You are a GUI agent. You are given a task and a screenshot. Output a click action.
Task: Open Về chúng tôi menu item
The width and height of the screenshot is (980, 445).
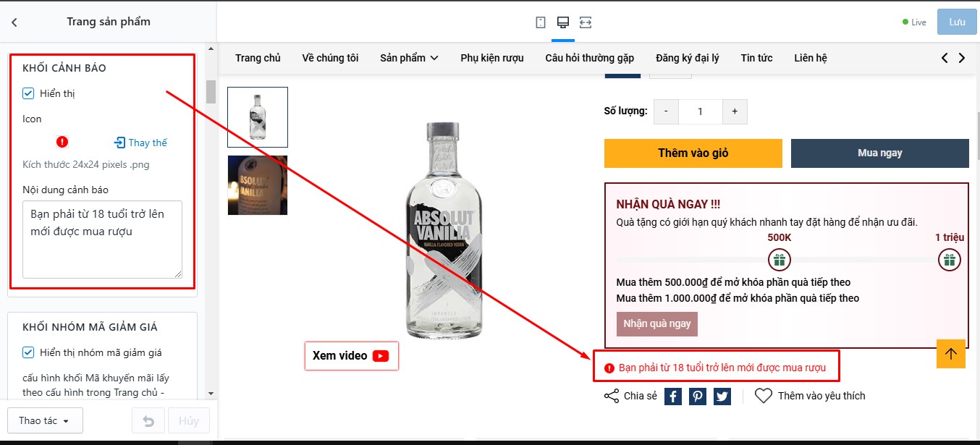click(x=330, y=58)
